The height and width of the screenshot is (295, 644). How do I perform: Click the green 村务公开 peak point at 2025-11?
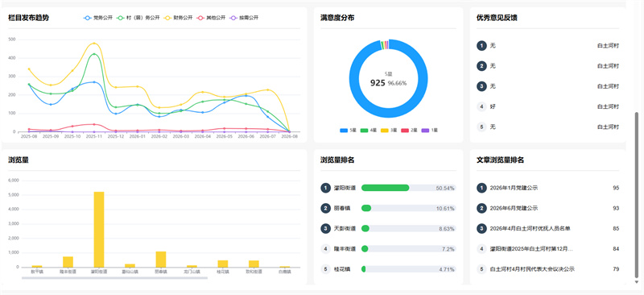[x=94, y=54]
